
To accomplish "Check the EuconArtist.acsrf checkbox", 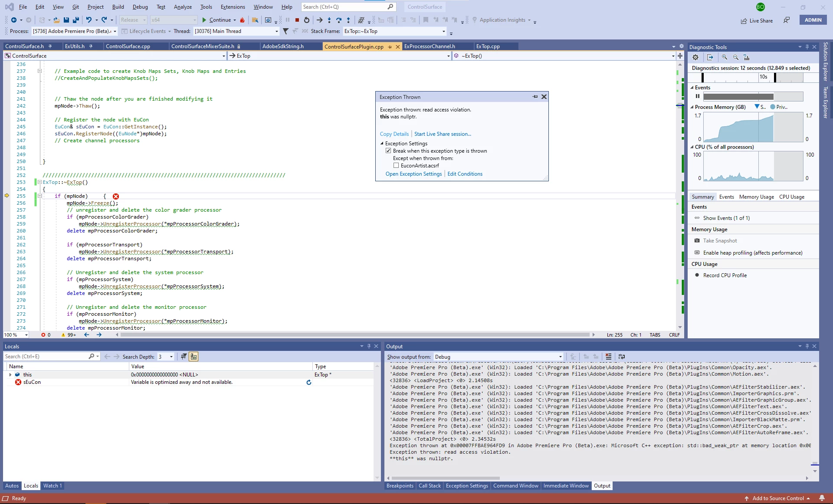I will tap(396, 166).
